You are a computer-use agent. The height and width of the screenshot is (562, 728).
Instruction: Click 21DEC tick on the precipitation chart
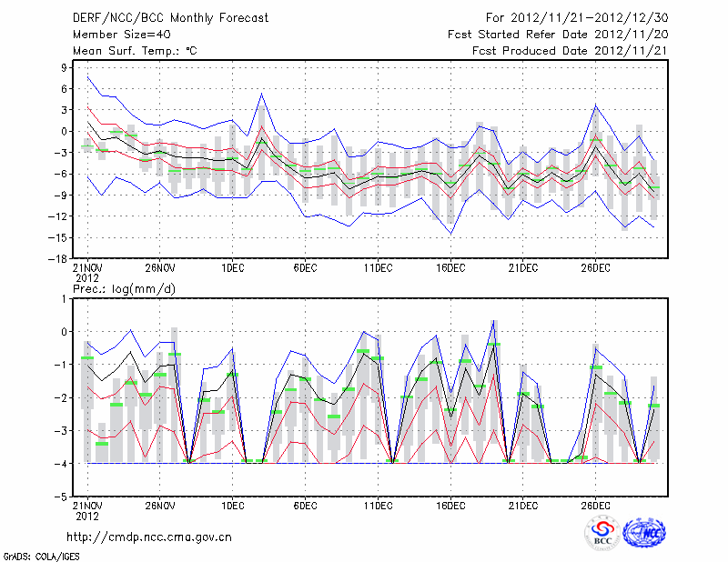coord(523,506)
